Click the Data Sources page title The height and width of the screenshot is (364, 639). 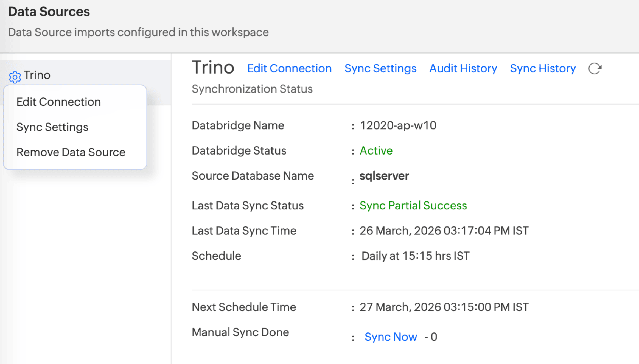49,12
